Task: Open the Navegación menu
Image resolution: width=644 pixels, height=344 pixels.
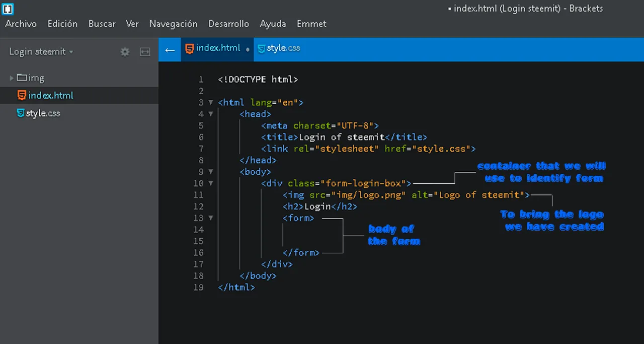Action: point(173,24)
